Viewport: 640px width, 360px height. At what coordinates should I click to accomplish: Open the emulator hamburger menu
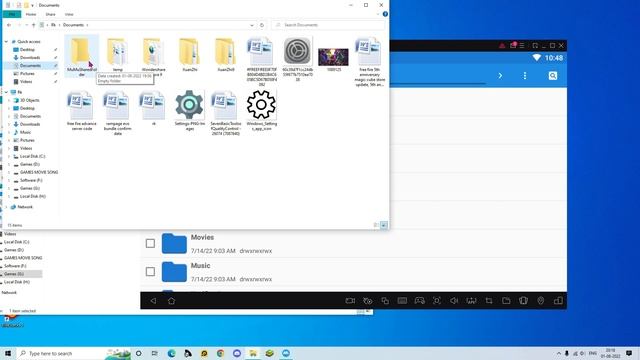tap(522, 45)
